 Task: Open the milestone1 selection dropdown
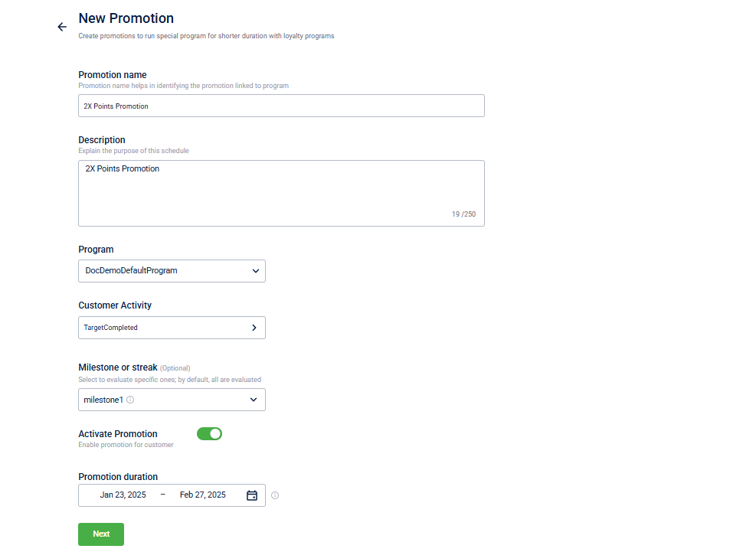pyautogui.click(x=172, y=400)
